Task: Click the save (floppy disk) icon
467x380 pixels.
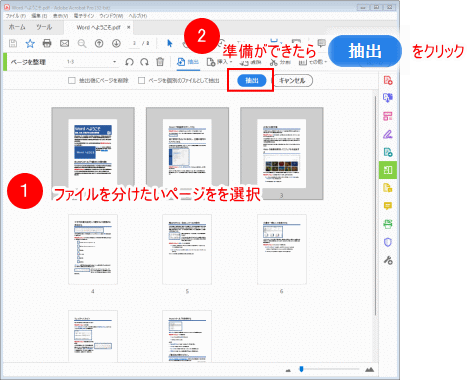Action: pyautogui.click(x=13, y=43)
